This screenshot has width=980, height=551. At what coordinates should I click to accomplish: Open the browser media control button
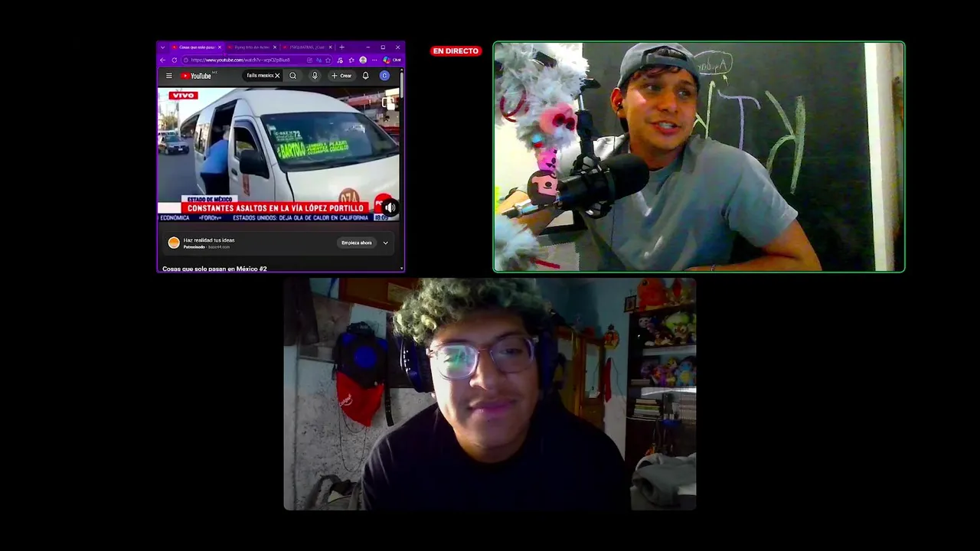click(x=340, y=60)
